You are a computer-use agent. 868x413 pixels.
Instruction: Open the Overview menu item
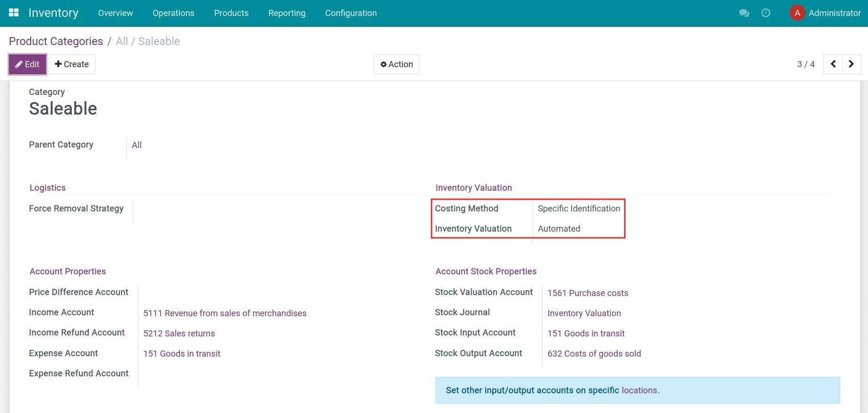point(116,13)
